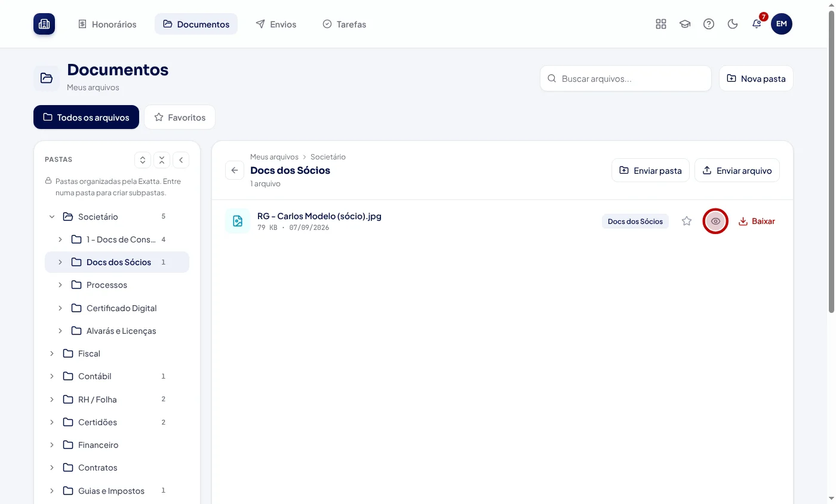Go to the Envios section

276,24
